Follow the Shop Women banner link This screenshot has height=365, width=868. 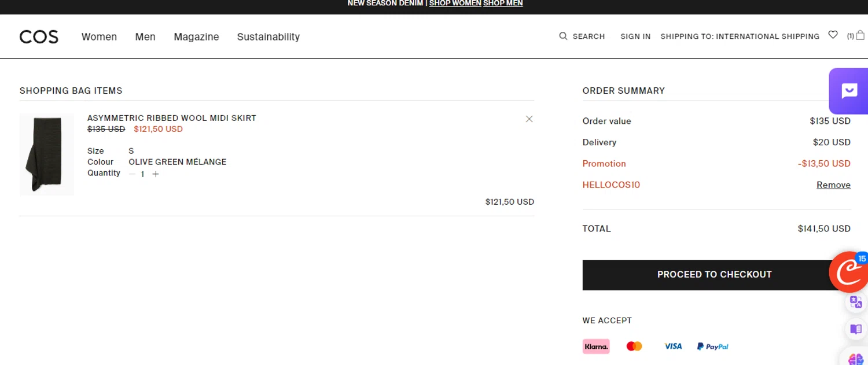click(455, 3)
